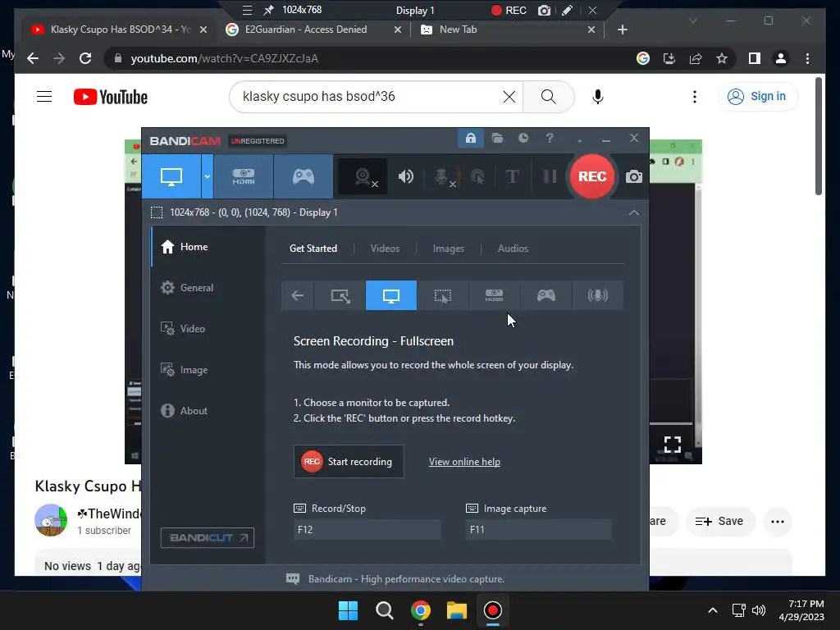Image resolution: width=840 pixels, height=630 pixels.
Task: Select rectangle on screen mode icon
Action: [x=340, y=295]
